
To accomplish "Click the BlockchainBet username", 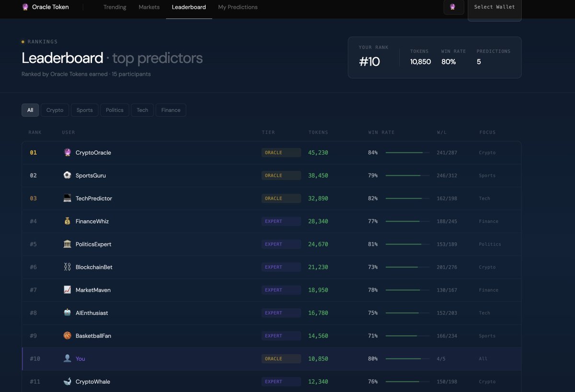I will pyautogui.click(x=94, y=267).
